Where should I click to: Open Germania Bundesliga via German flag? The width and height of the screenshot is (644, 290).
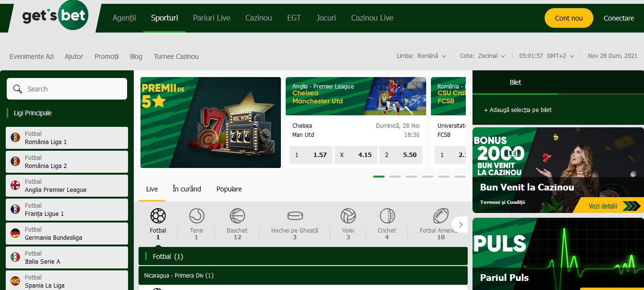pos(15,234)
